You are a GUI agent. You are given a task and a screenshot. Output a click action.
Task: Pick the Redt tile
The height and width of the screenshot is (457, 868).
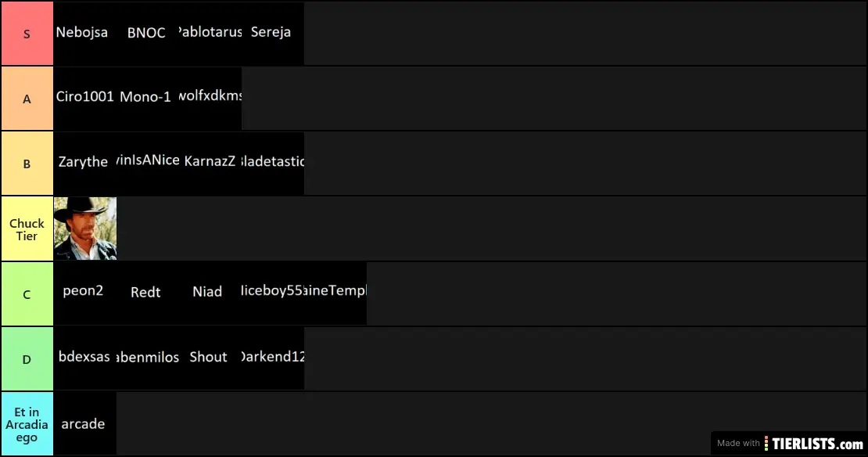(x=147, y=293)
